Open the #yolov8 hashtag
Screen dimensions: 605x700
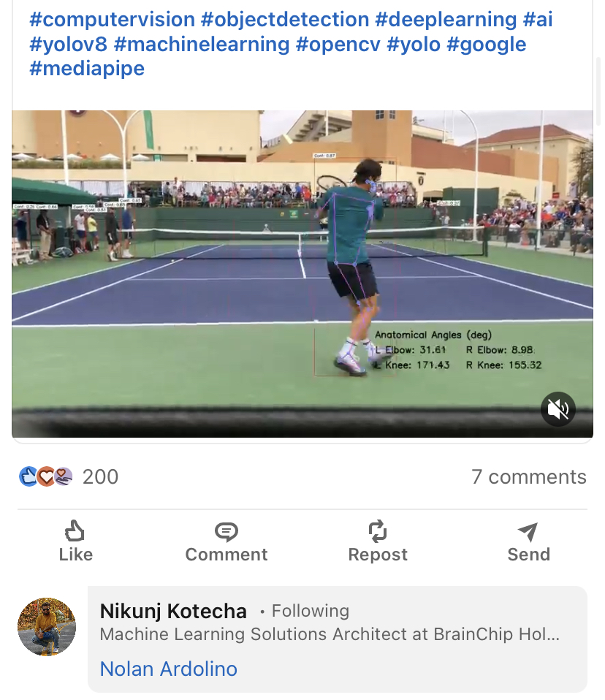point(69,44)
